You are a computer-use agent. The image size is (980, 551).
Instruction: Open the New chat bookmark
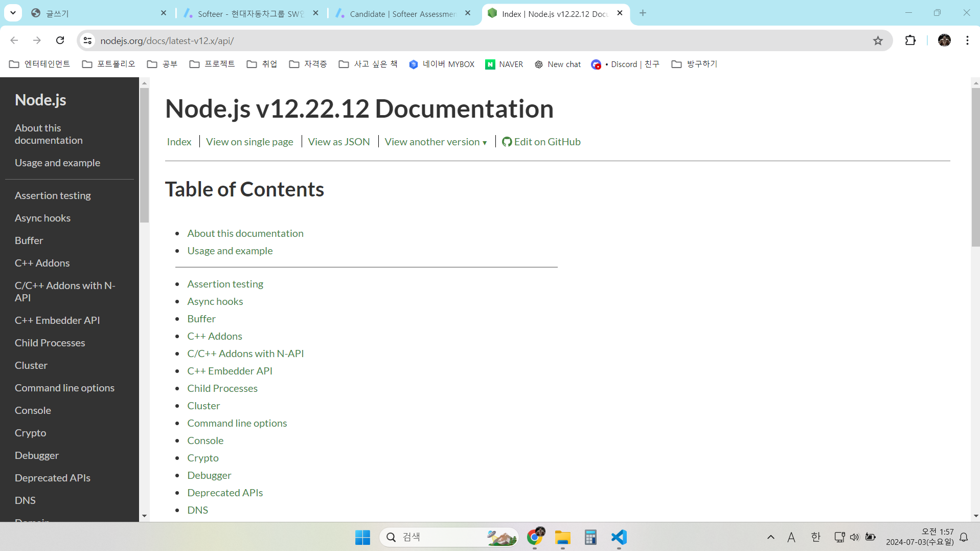pyautogui.click(x=558, y=64)
